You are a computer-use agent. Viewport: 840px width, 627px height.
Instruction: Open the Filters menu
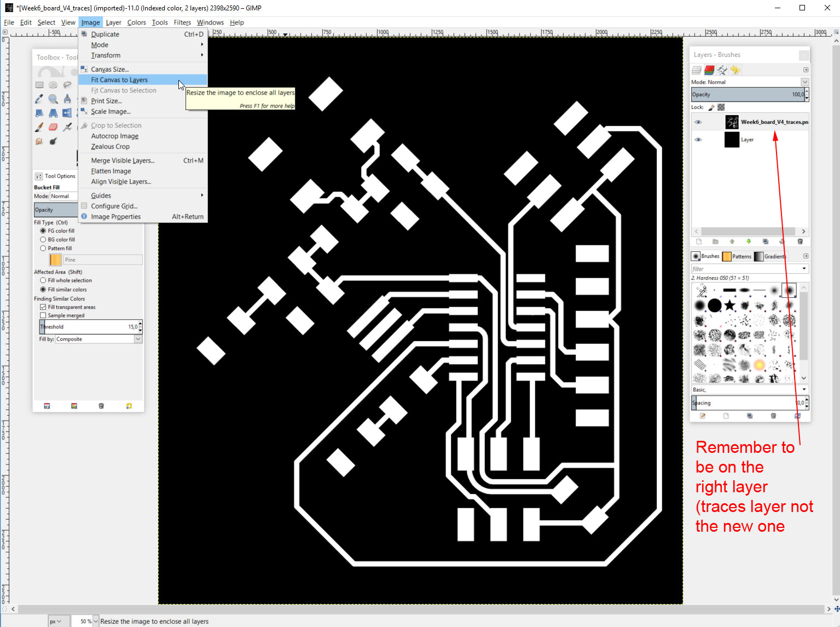[x=182, y=22]
